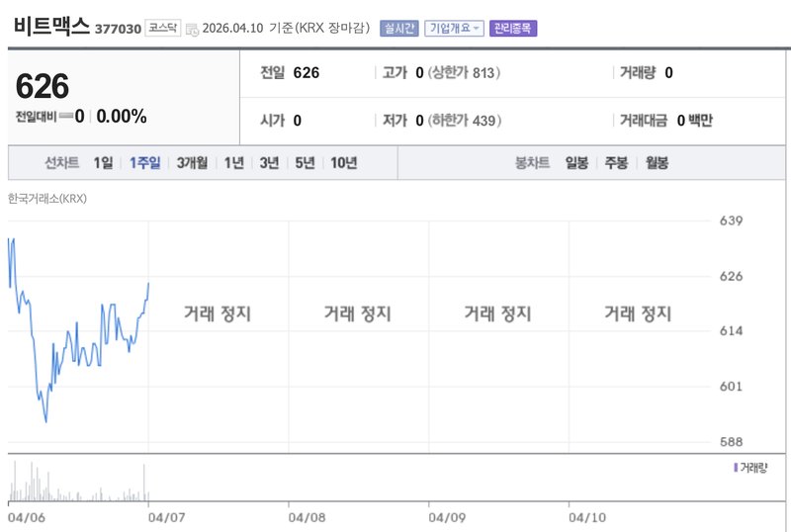Open the 기업개요 dropdown
The height and width of the screenshot is (532, 791).
pyautogui.click(x=454, y=29)
